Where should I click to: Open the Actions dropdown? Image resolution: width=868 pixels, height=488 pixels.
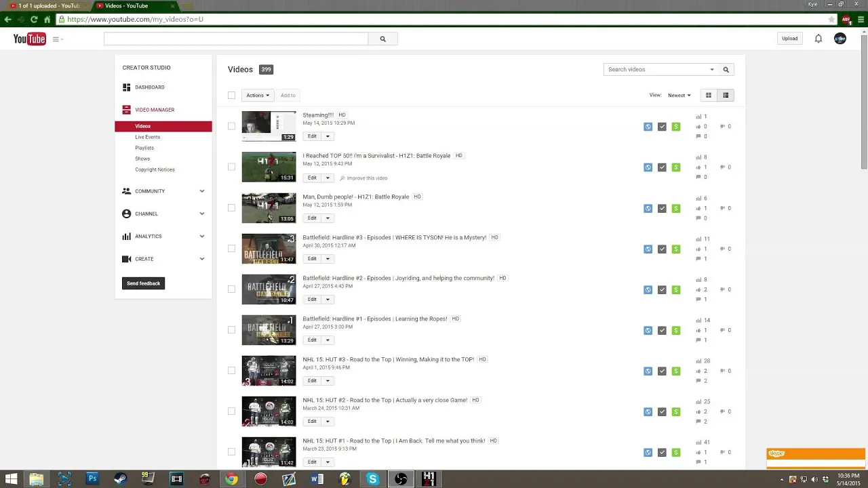click(258, 96)
